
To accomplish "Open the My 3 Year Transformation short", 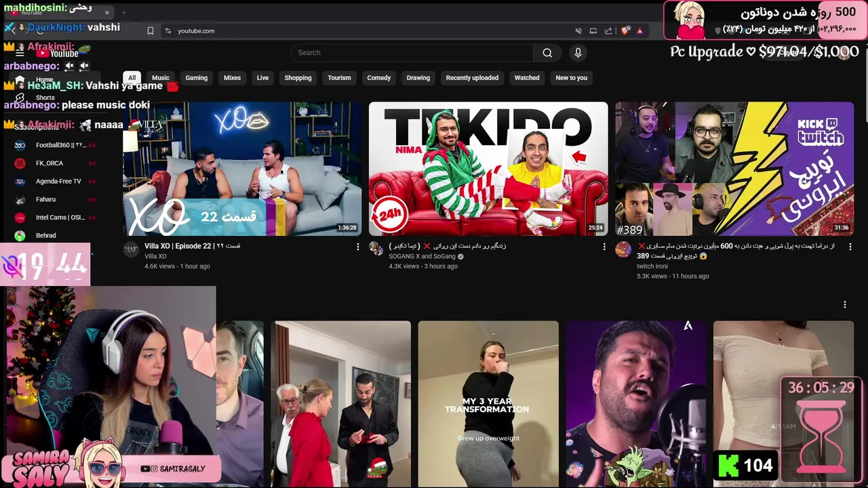I will click(488, 404).
